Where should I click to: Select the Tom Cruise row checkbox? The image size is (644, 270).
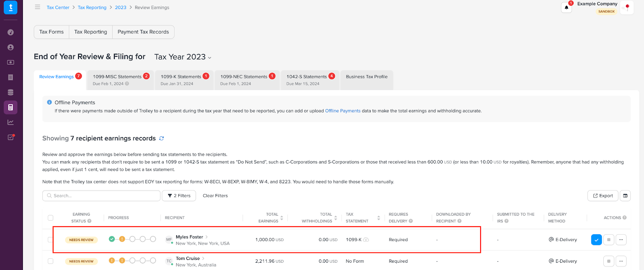(50, 261)
